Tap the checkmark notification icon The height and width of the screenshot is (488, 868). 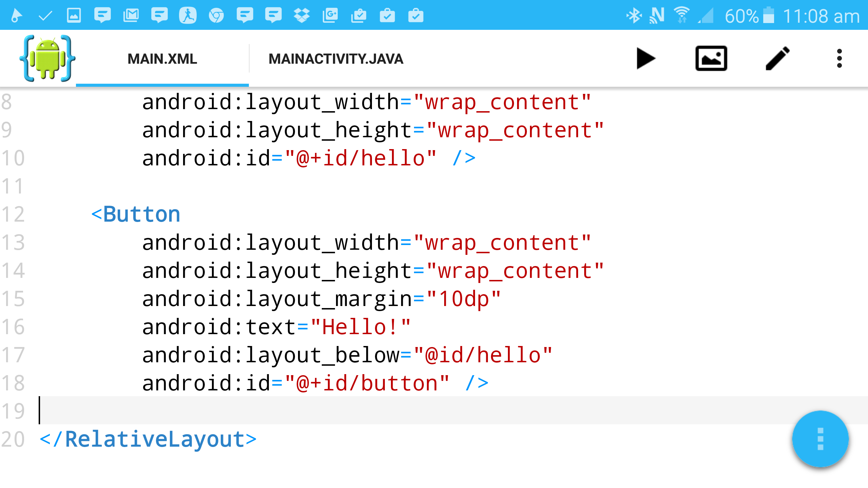click(45, 16)
